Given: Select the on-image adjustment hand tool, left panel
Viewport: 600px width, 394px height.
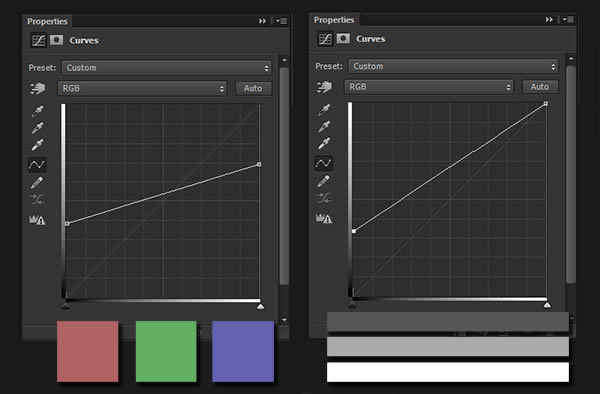Looking at the screenshot, I should pyautogui.click(x=38, y=88).
